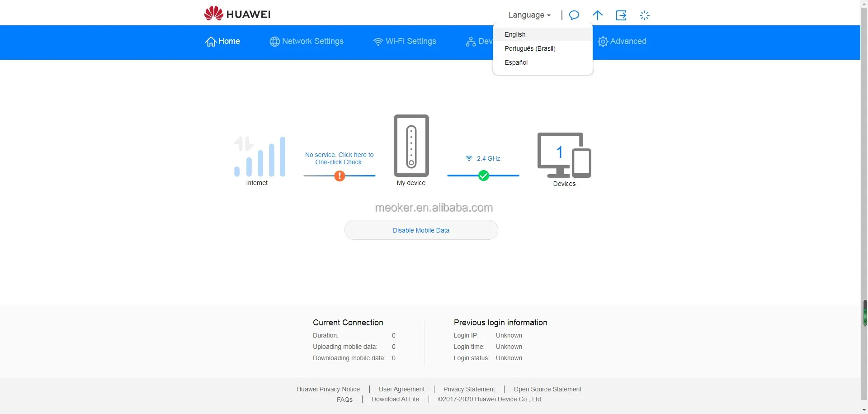Open the Huawei Privacy Notice link
The image size is (868, 414).
click(x=328, y=389)
